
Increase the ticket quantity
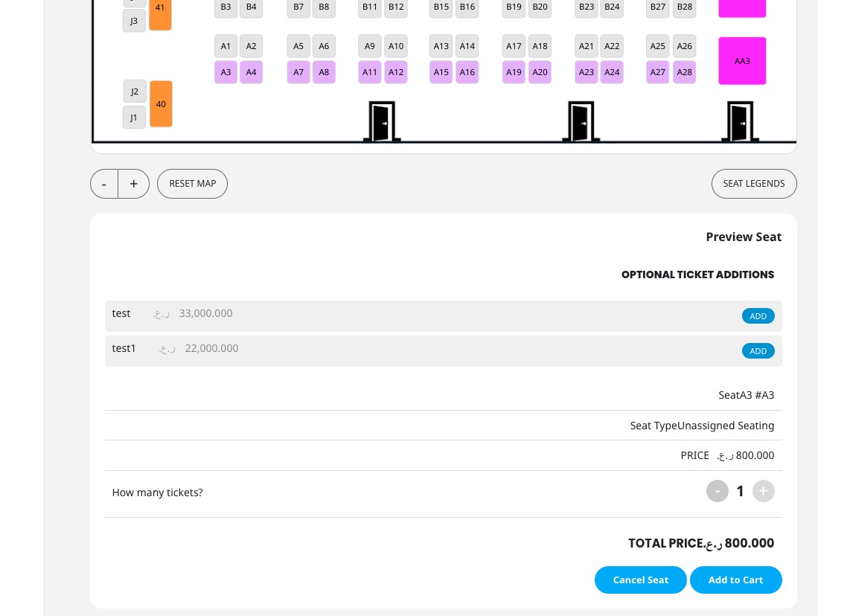coord(763,491)
